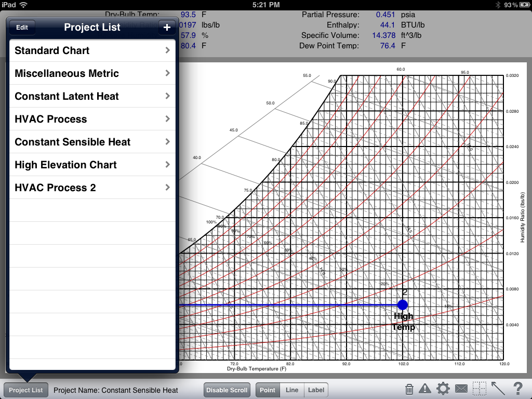Add a new project with plus button
Viewport: 532px width, 399px height.
pyautogui.click(x=167, y=28)
